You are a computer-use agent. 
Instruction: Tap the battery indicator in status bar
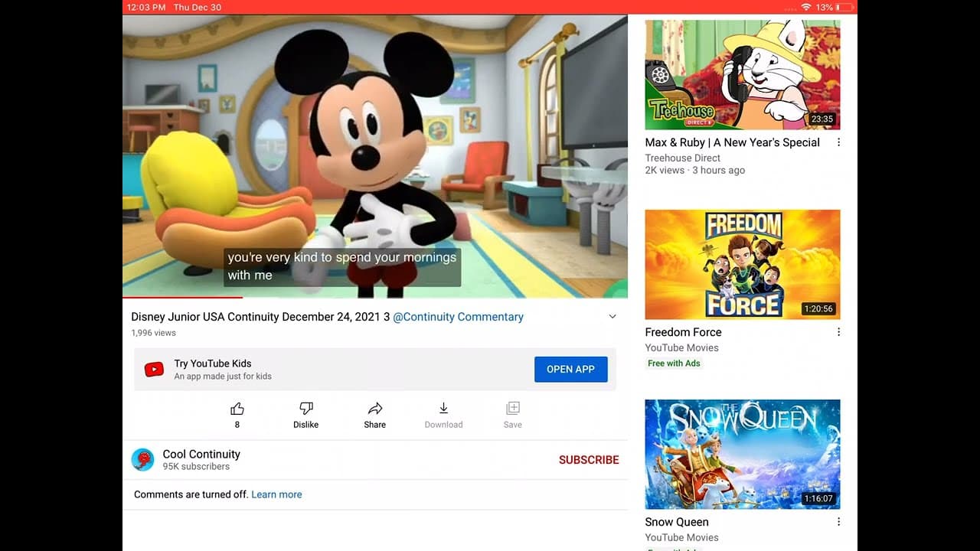(844, 7)
